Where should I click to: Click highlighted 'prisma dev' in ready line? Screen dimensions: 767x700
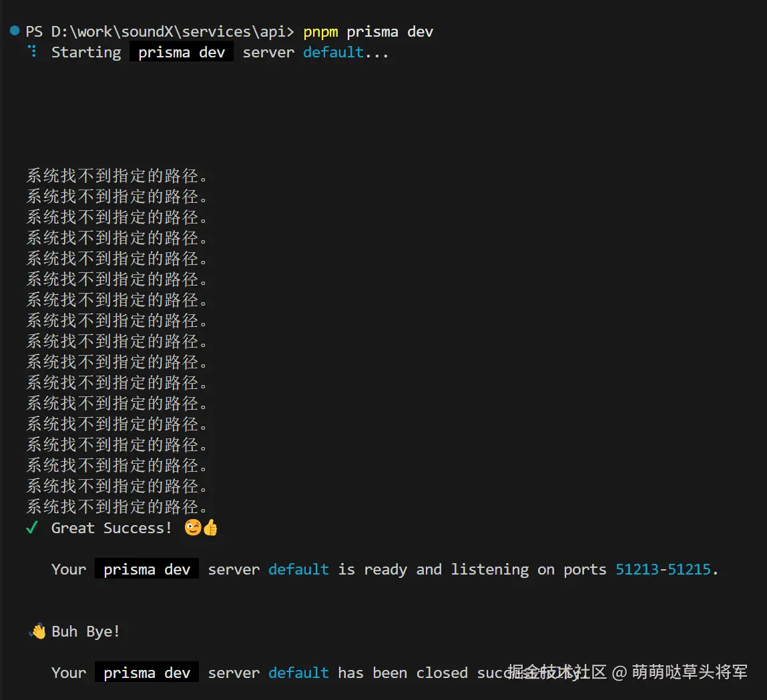pyautogui.click(x=147, y=569)
